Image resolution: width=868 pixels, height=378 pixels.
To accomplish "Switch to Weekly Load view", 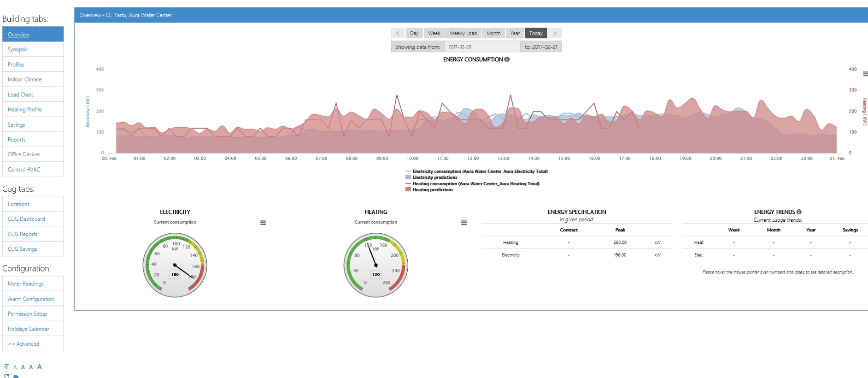I will 463,33.
